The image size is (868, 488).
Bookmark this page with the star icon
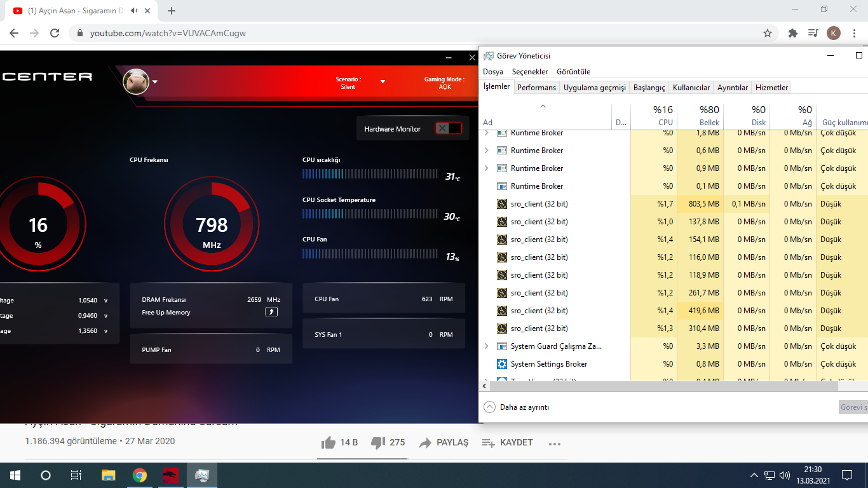768,33
